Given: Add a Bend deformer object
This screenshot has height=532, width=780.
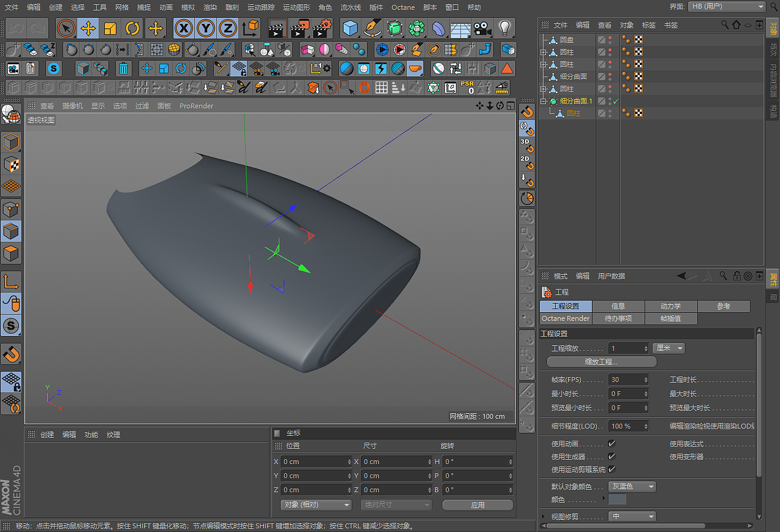Looking at the screenshot, I should click(x=438, y=28).
